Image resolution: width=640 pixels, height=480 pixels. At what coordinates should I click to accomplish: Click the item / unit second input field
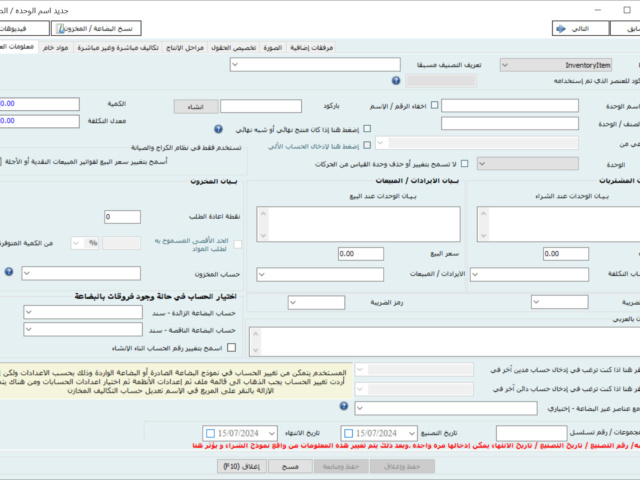coord(510,123)
